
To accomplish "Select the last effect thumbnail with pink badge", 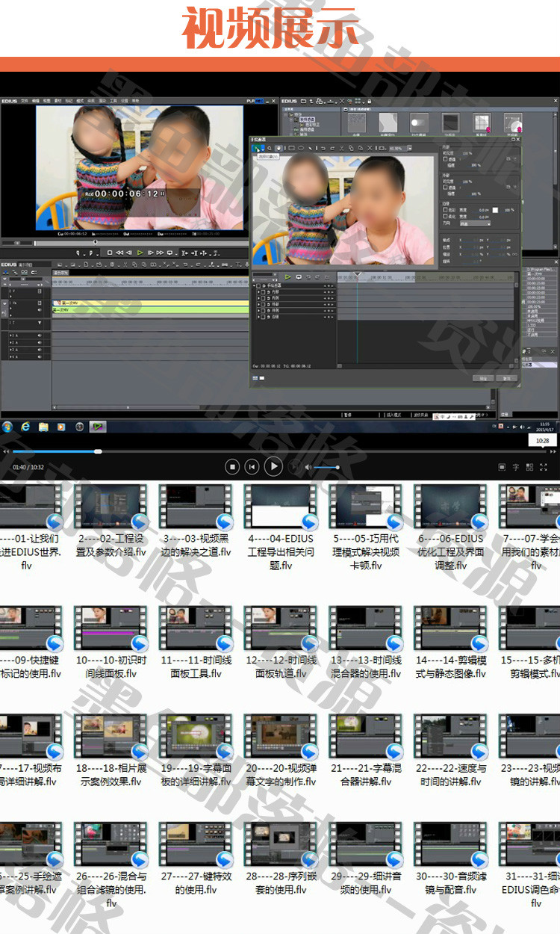I will (x=513, y=123).
